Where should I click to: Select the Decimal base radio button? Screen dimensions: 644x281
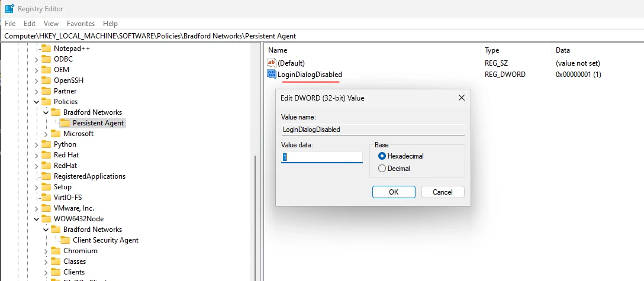[382, 168]
